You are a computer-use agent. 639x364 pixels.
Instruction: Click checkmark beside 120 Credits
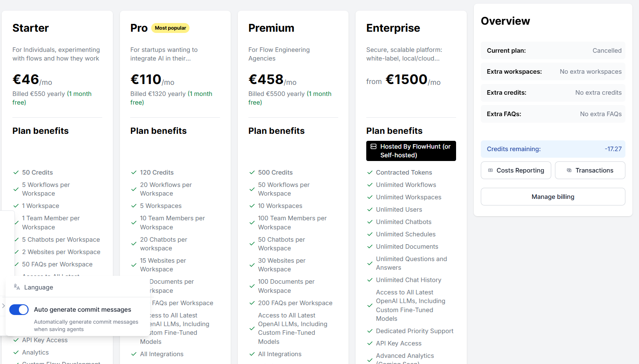click(x=134, y=173)
